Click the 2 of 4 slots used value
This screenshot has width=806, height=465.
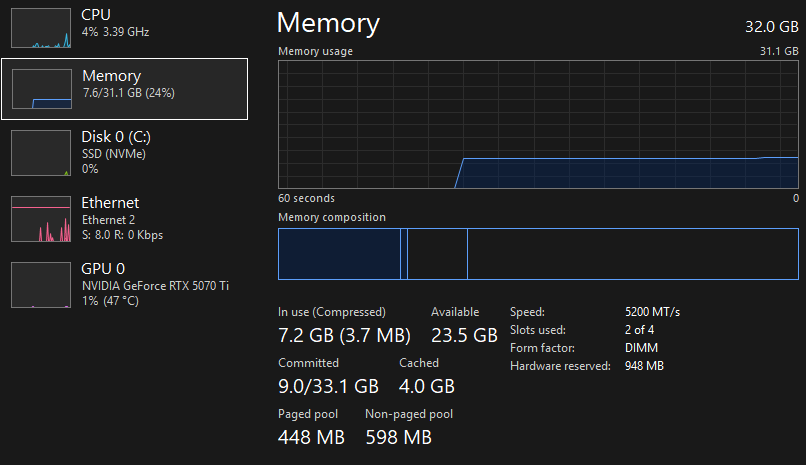coord(639,329)
